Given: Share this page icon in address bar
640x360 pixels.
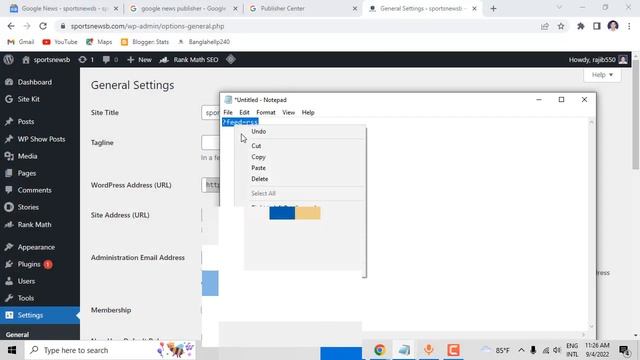Looking at the screenshot, I should click(x=544, y=26).
